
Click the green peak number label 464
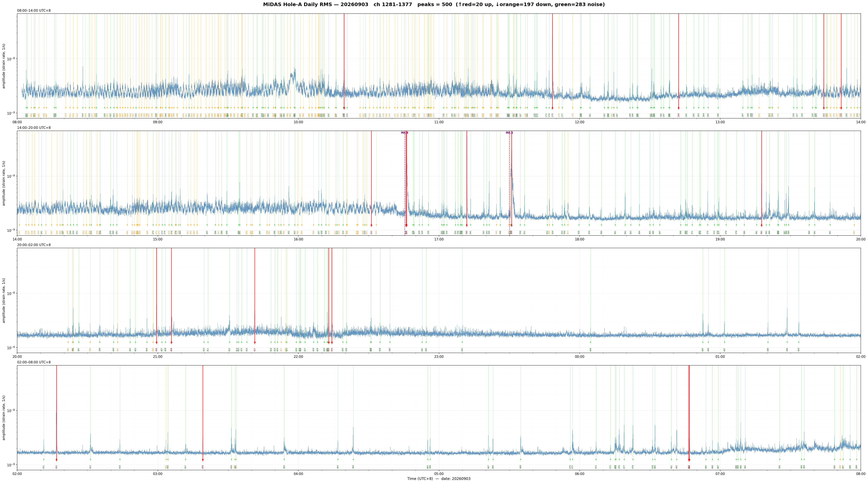pyautogui.click(x=353, y=467)
